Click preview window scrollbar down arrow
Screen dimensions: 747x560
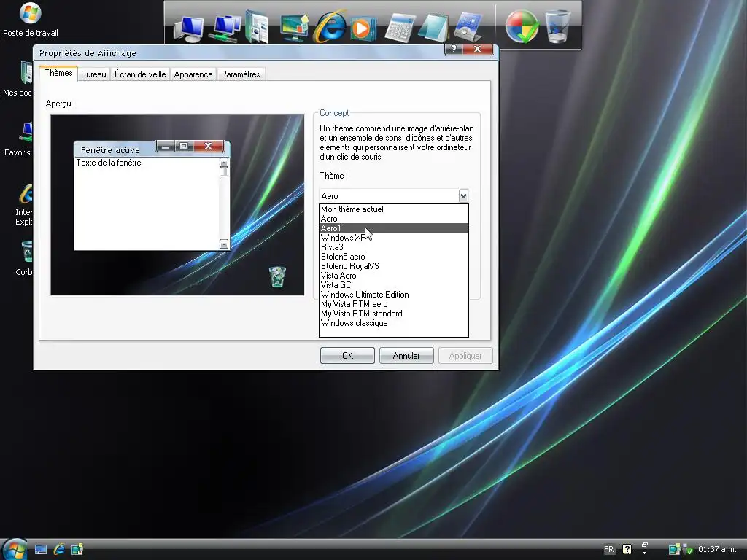pyautogui.click(x=223, y=244)
